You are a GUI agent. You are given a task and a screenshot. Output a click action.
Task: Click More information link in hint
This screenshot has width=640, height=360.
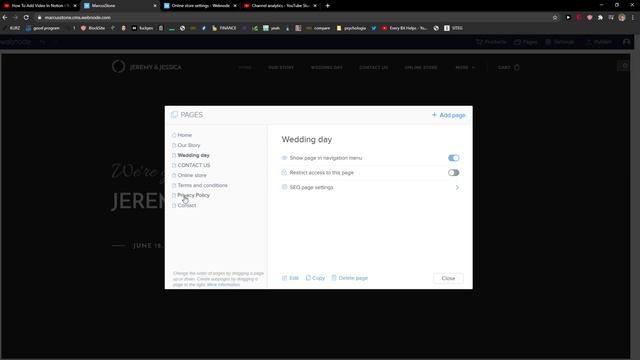pyautogui.click(x=223, y=284)
